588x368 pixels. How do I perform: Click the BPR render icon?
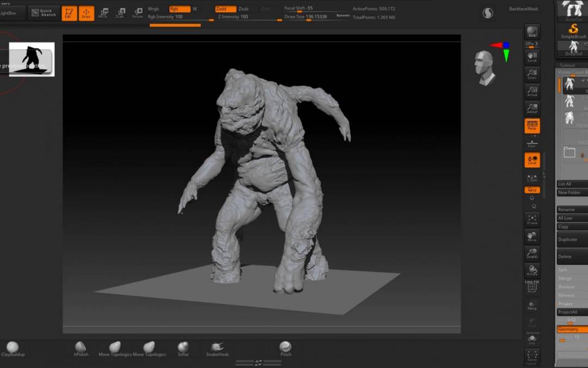pos(532,32)
